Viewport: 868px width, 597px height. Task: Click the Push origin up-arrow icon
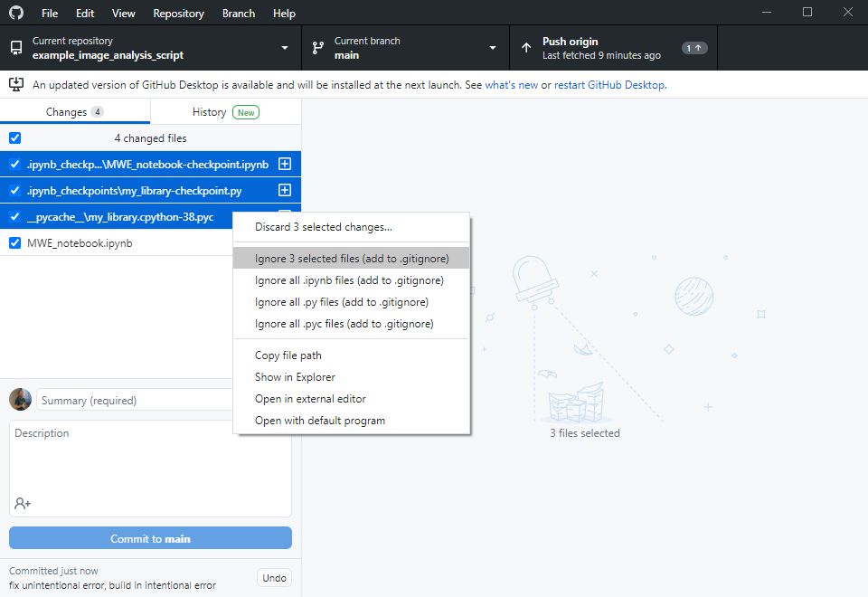(526, 48)
